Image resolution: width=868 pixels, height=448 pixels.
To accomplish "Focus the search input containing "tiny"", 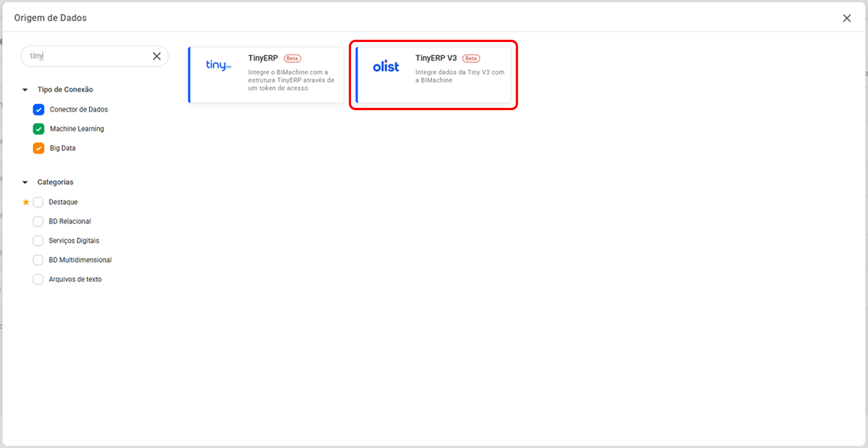I will (85, 56).
